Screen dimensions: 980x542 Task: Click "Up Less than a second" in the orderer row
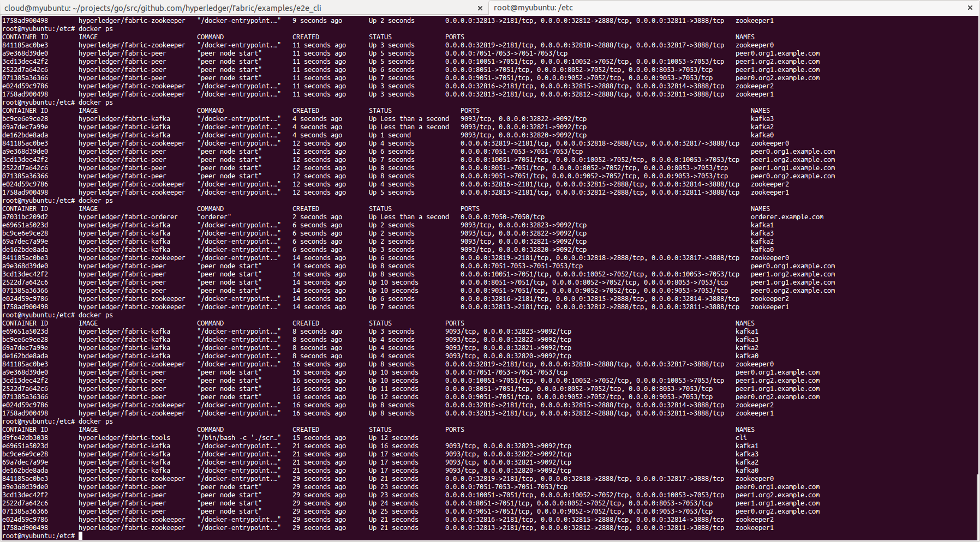[x=409, y=217]
